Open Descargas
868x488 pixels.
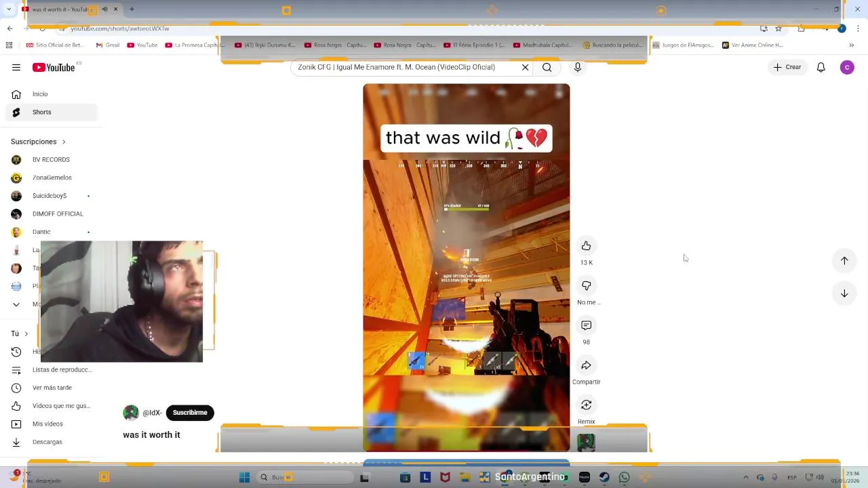[51, 442]
